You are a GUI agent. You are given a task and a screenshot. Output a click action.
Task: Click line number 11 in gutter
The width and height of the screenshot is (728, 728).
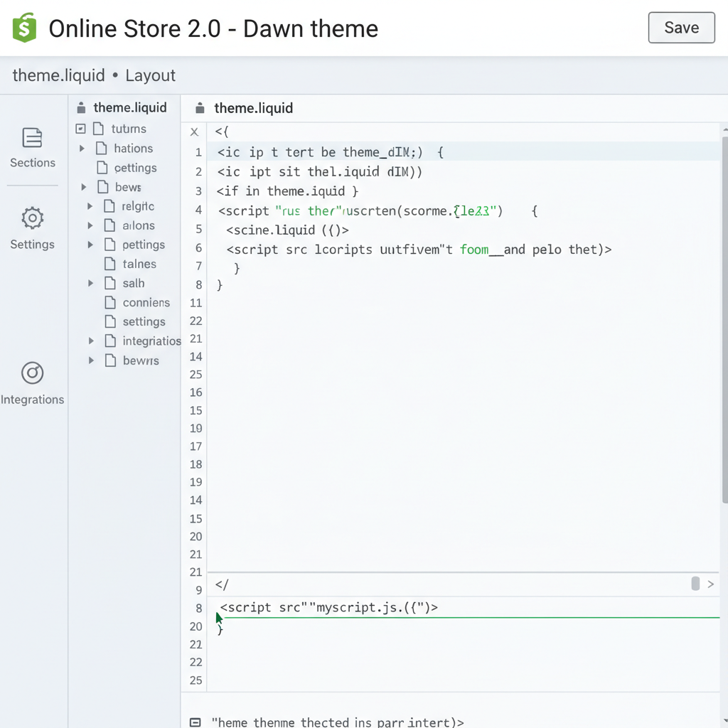[196, 303]
